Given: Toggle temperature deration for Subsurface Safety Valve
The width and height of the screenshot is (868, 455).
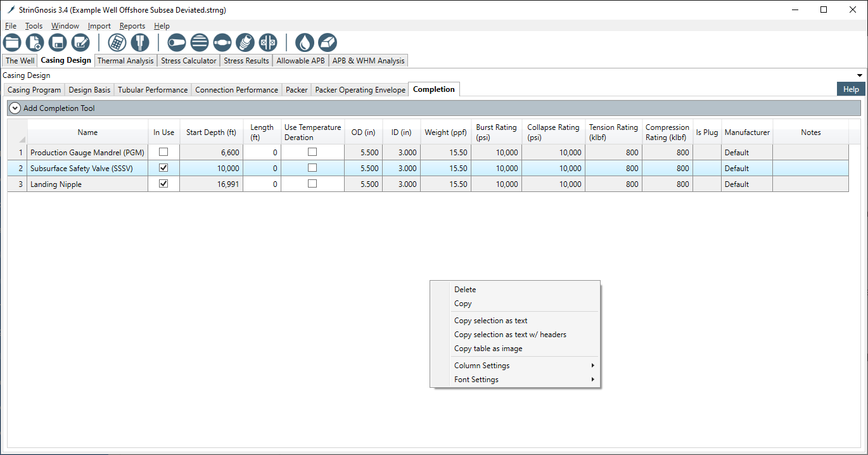Looking at the screenshot, I should pos(312,168).
